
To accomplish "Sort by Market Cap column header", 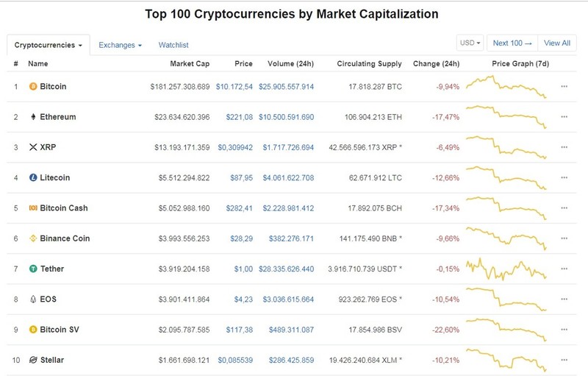I will 190,64.
